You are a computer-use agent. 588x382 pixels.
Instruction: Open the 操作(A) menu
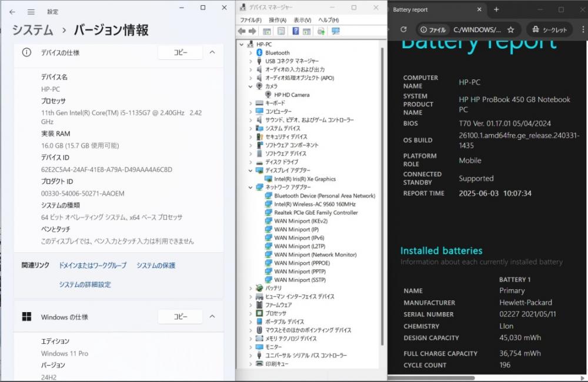(278, 20)
